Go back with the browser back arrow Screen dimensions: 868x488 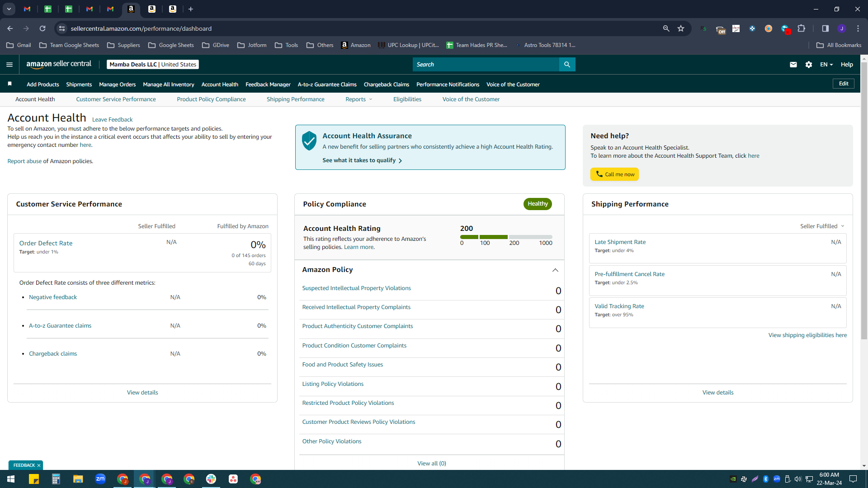[10, 28]
